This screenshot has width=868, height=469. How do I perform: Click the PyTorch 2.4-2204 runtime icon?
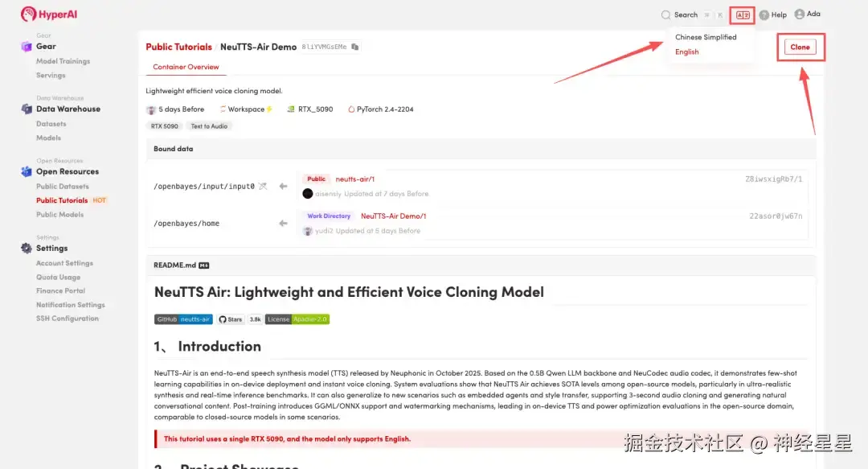tap(351, 109)
